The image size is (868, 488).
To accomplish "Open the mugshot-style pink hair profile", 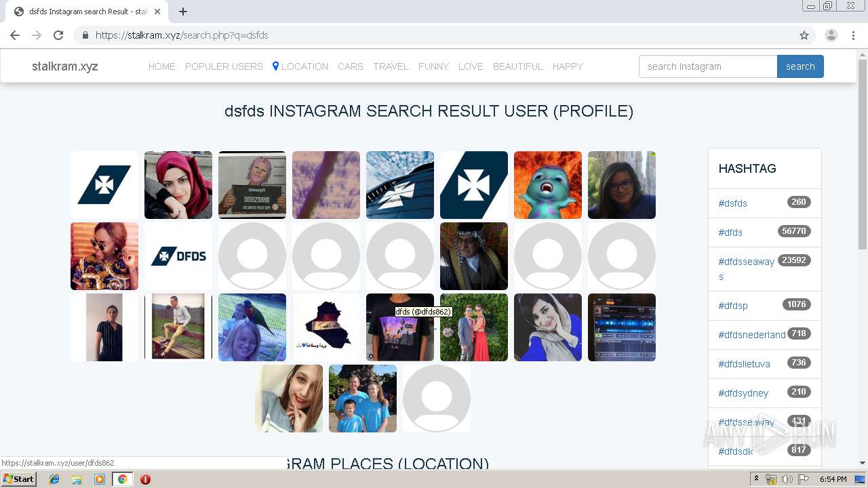I will (x=252, y=185).
